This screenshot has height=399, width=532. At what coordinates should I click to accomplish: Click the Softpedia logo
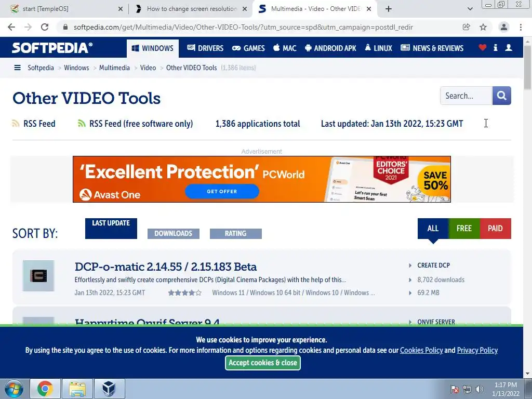[x=52, y=48]
